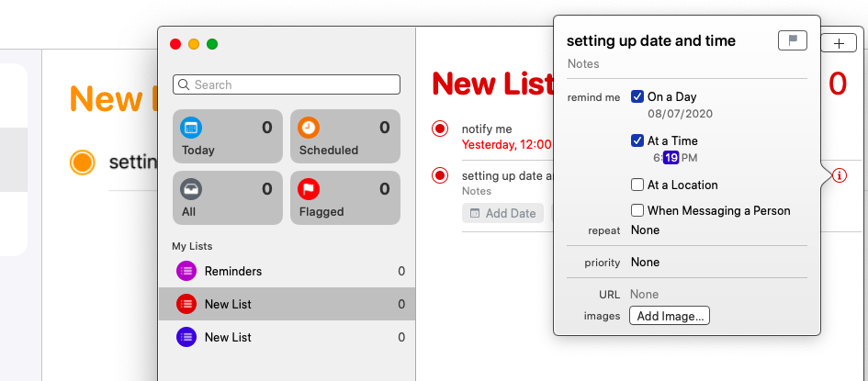The height and width of the screenshot is (381, 868).
Task: Uncheck the On a Day checkbox
Action: (x=637, y=96)
